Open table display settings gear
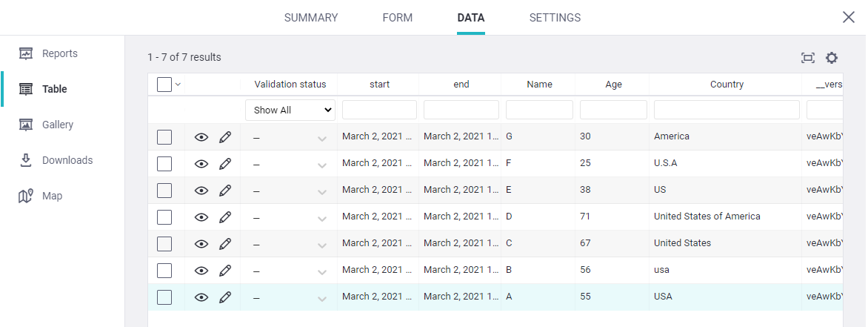The width and height of the screenshot is (868, 327). pyautogui.click(x=832, y=58)
